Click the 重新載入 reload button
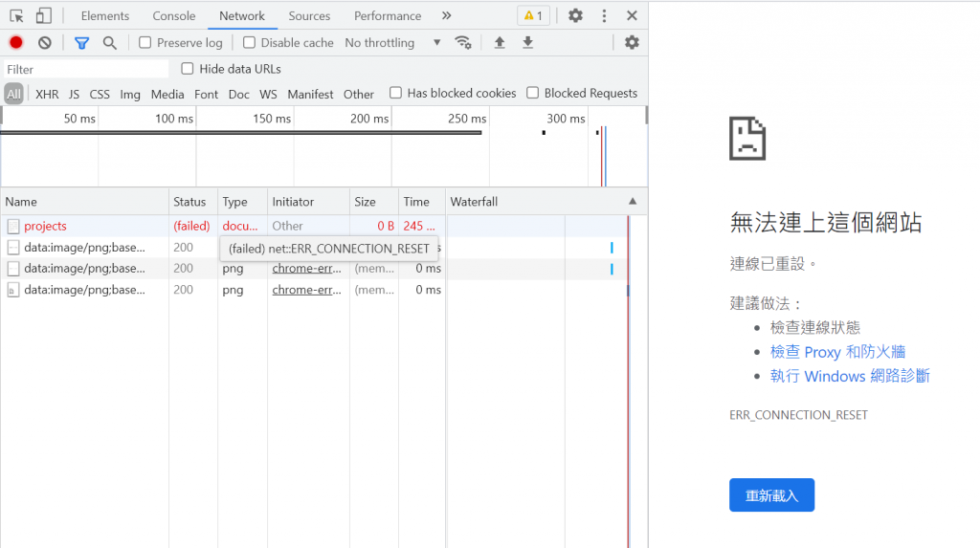The width and height of the screenshot is (980, 548). point(772,494)
